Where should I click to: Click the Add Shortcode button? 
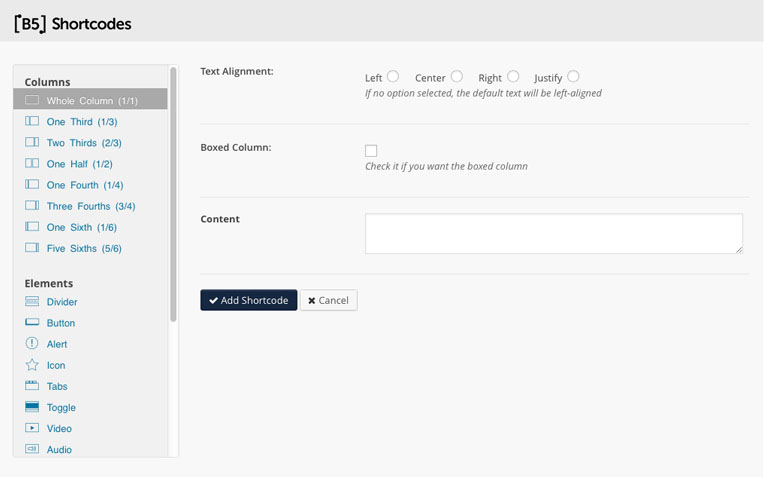point(248,300)
